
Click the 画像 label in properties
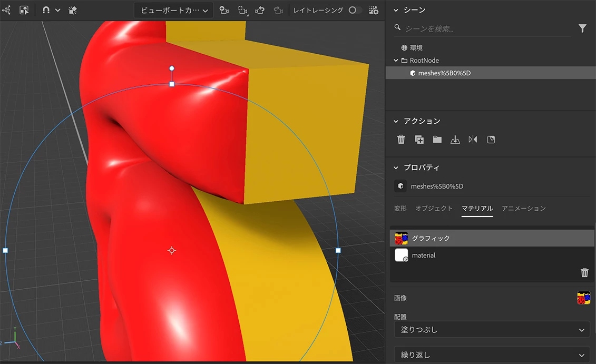point(400,298)
